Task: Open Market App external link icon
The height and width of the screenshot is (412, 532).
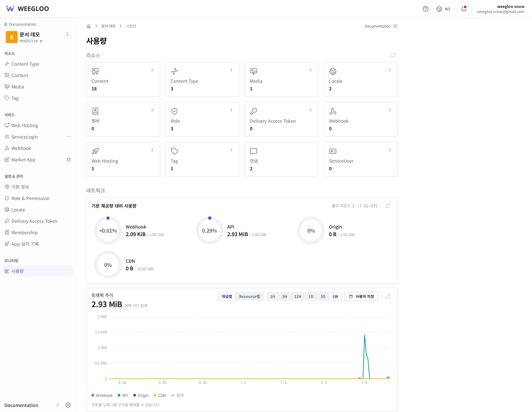Action: pyautogui.click(x=69, y=160)
